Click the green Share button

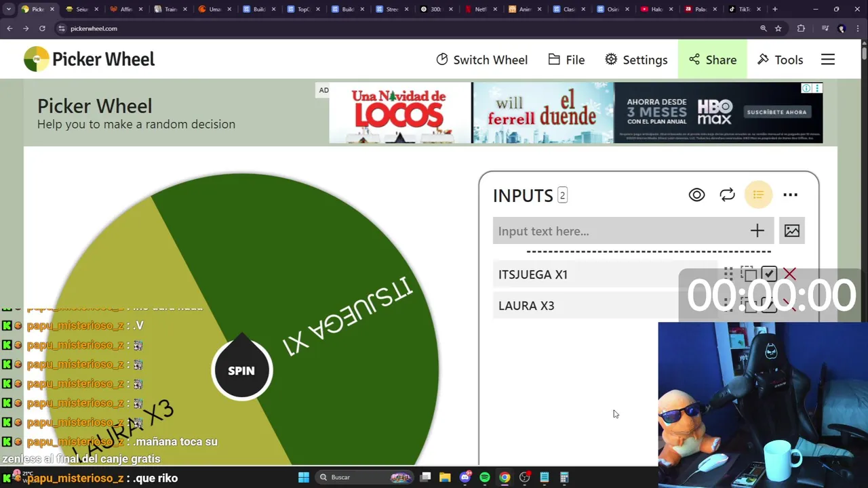(712, 60)
